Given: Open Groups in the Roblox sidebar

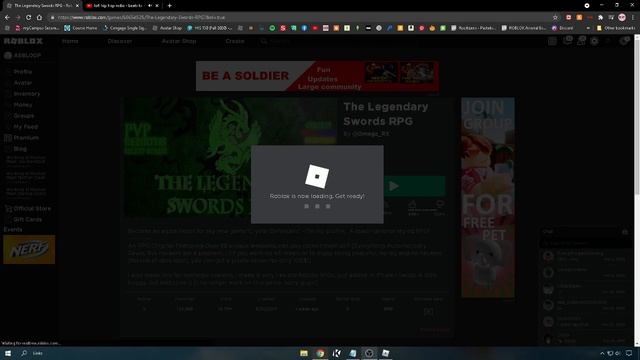Looking at the screenshot, I should point(24,116).
